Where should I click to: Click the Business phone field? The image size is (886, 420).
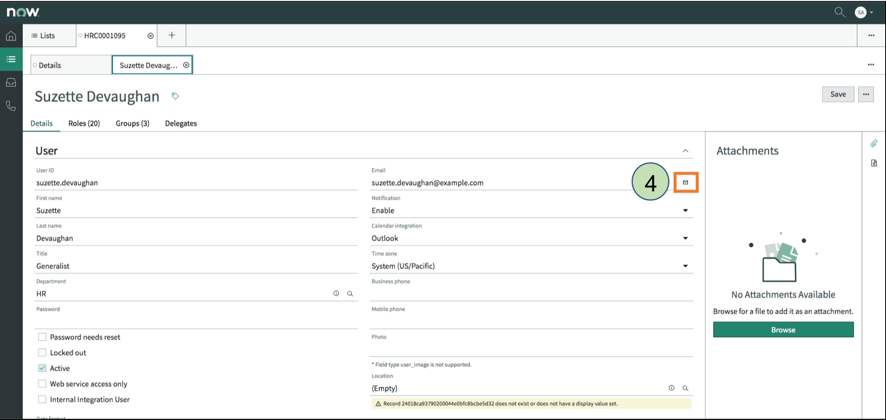pyautogui.click(x=531, y=293)
